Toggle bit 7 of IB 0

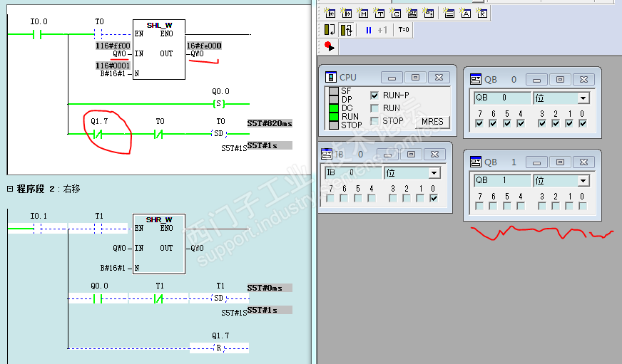click(x=330, y=198)
